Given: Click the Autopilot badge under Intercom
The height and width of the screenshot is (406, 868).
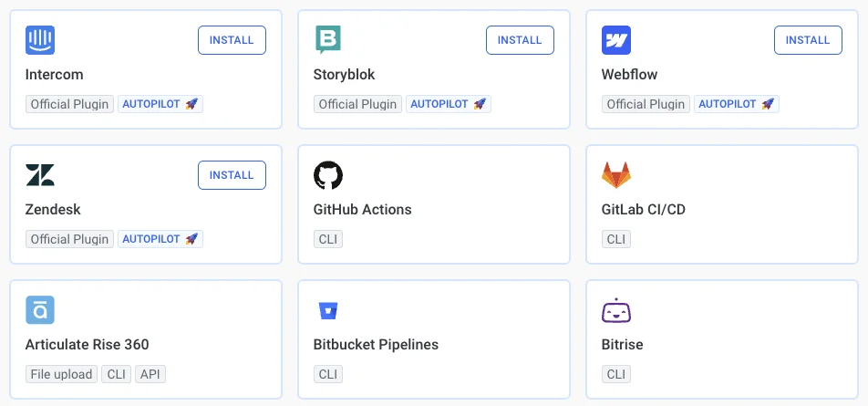Looking at the screenshot, I should point(160,104).
